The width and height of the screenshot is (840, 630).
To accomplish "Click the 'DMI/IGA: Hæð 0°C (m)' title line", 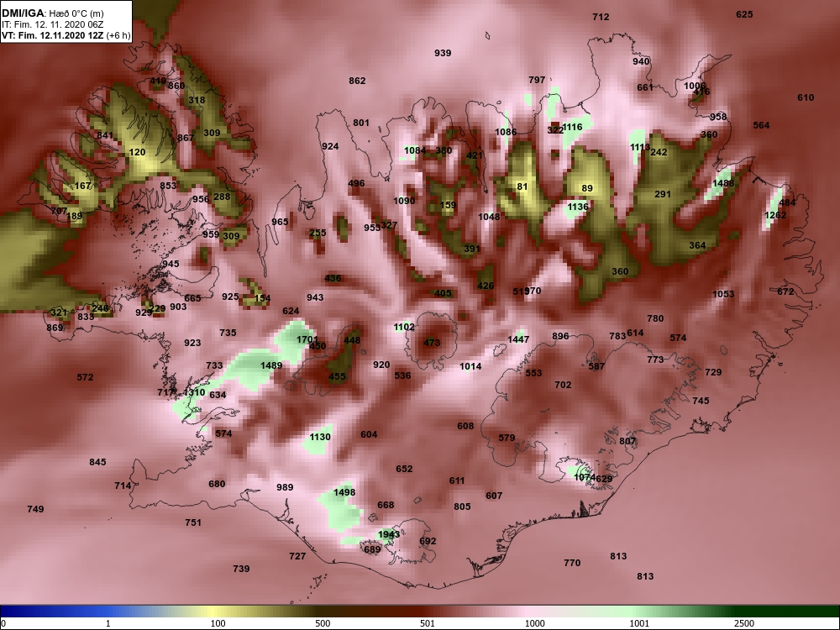I will pos(53,13).
